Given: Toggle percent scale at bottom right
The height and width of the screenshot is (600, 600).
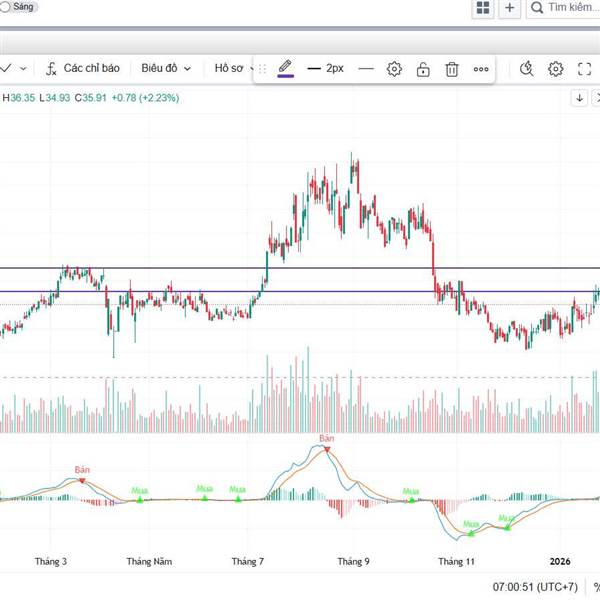Looking at the screenshot, I should pos(596,587).
